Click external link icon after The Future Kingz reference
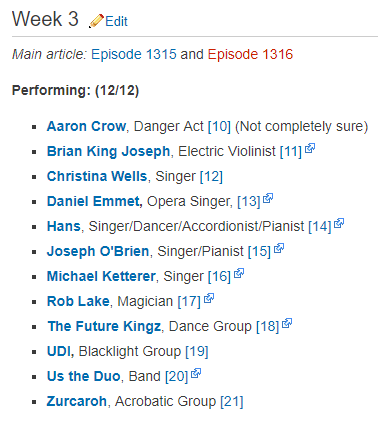Image resolution: width=378 pixels, height=423 pixels. [x=287, y=323]
